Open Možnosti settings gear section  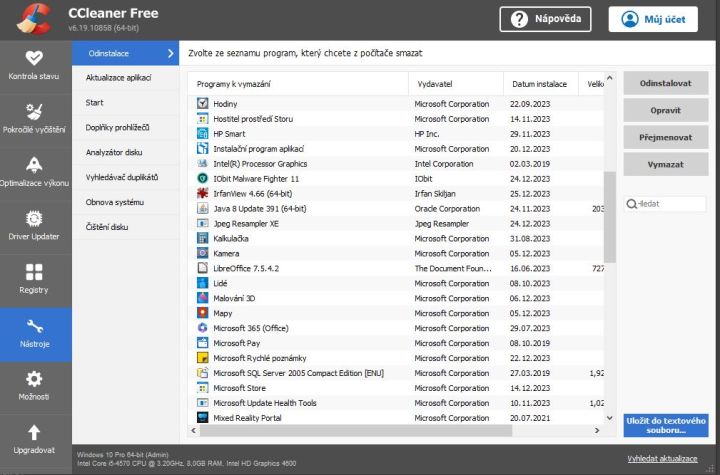pyautogui.click(x=34, y=386)
